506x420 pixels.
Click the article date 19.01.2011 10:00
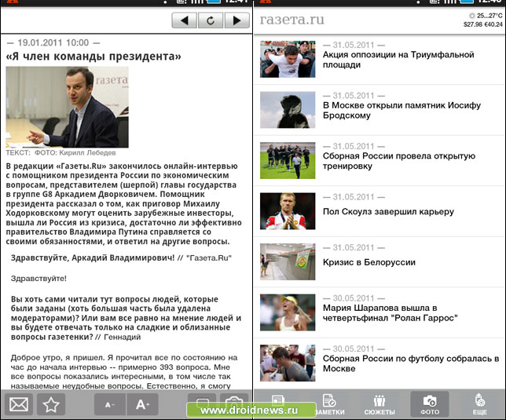(53, 42)
